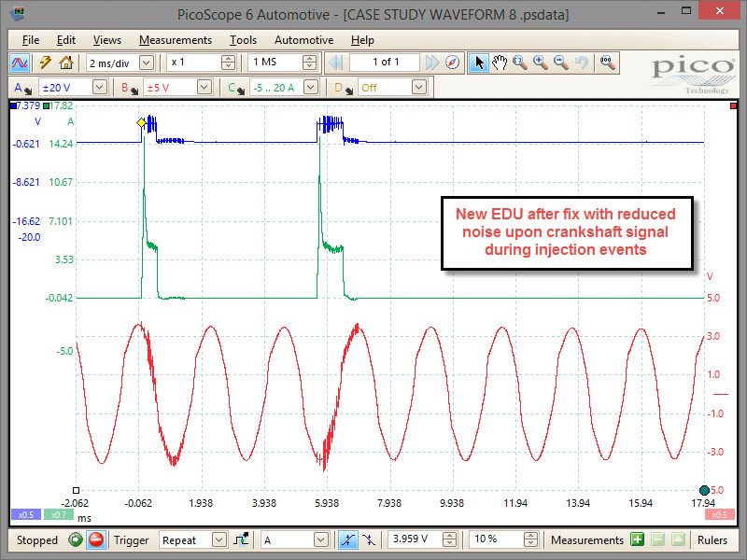
Task: Open Channel C -5..20 A range dropdown
Action: [311, 87]
